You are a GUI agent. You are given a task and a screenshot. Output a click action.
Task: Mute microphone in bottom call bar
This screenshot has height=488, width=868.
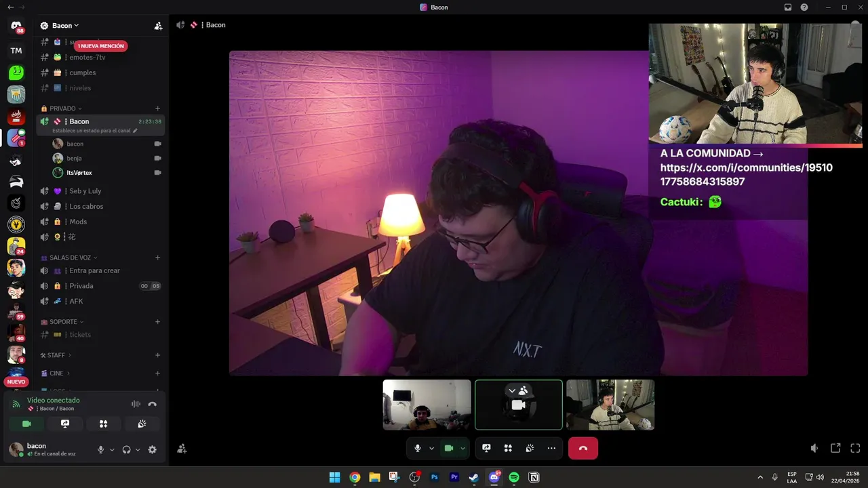(418, 448)
